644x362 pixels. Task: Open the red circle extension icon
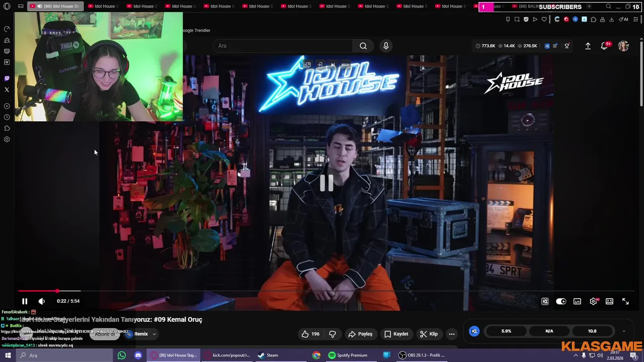tap(566, 20)
